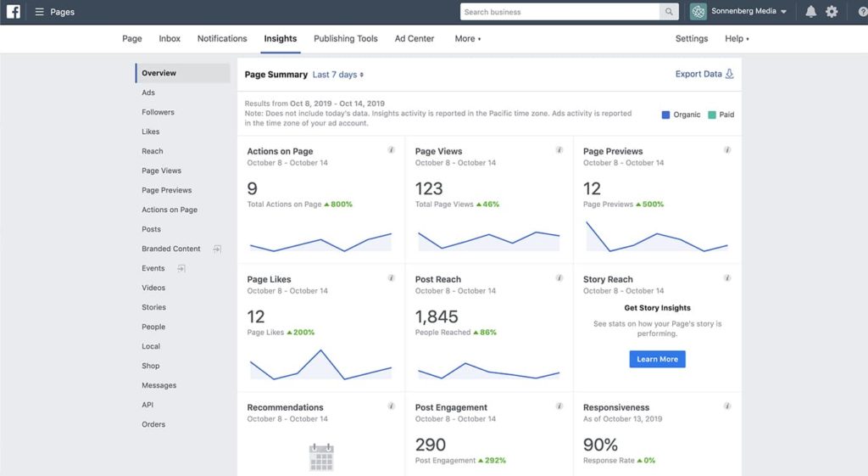Click the Recommendations calendar placeholder icon

click(321, 457)
